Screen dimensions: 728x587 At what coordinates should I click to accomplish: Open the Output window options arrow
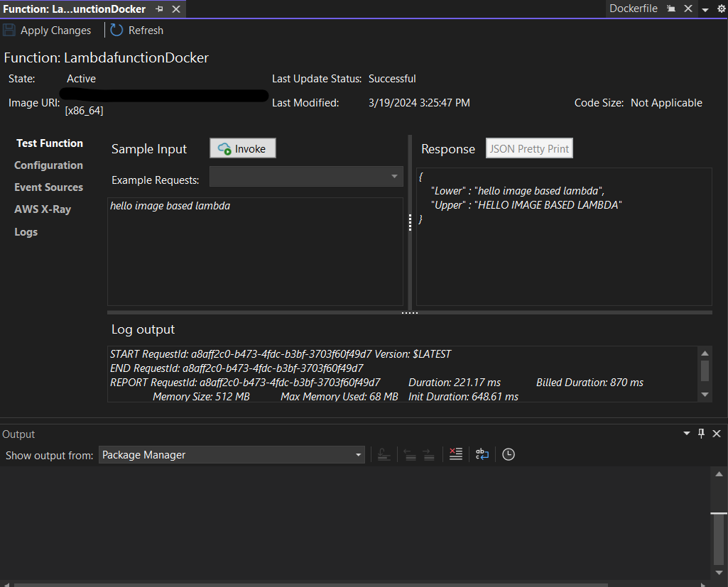(x=686, y=433)
